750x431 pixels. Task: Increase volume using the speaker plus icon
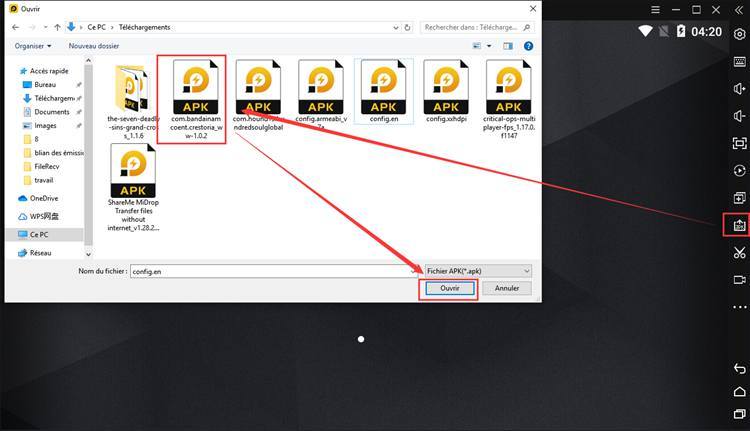[x=739, y=88]
